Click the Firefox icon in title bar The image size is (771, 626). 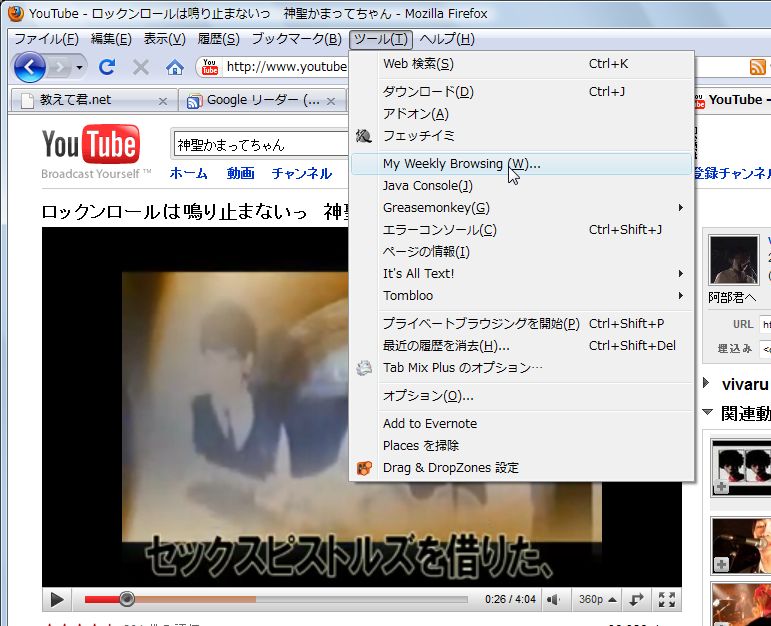[x=16, y=13]
